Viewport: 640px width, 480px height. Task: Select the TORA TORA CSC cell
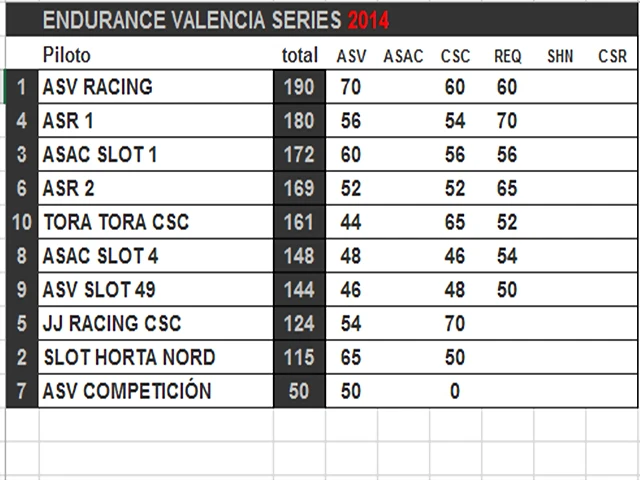coord(156,222)
